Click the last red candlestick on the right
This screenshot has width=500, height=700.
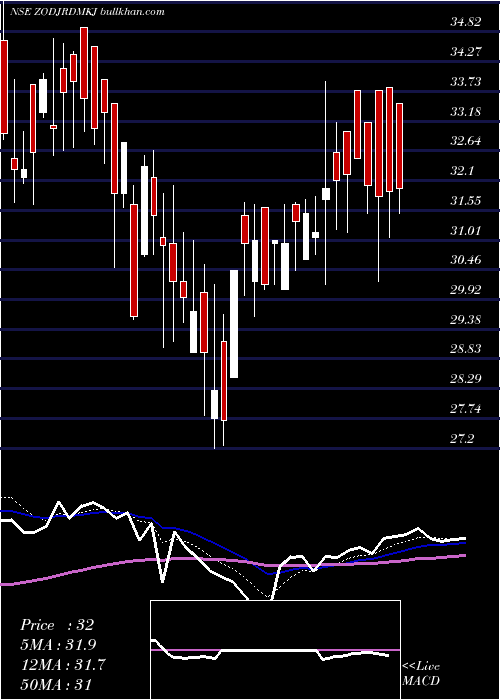[x=400, y=146]
